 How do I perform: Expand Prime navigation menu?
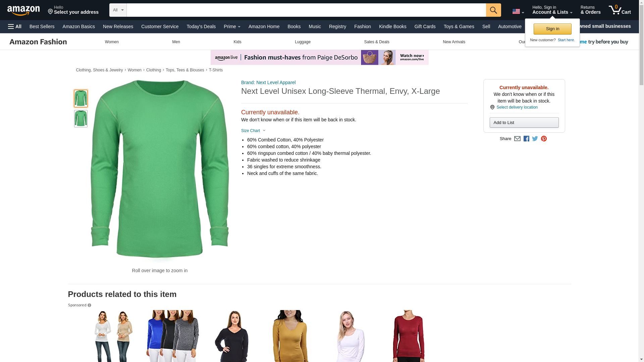coord(232,26)
